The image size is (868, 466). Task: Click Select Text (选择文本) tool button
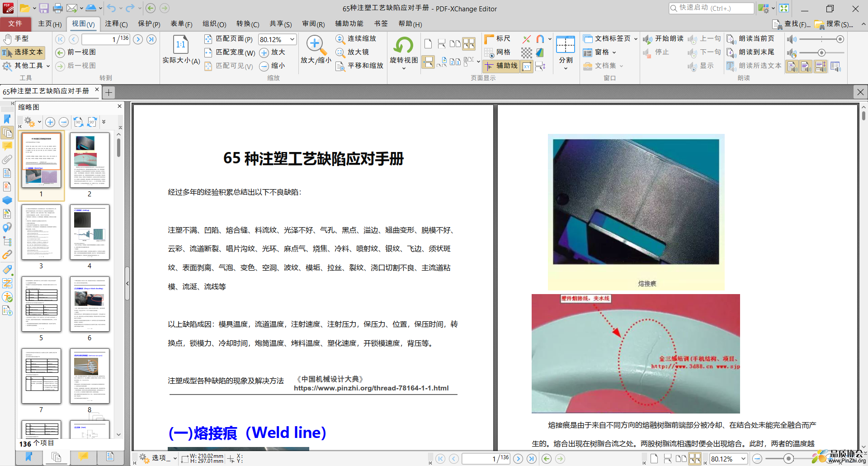[x=23, y=52]
